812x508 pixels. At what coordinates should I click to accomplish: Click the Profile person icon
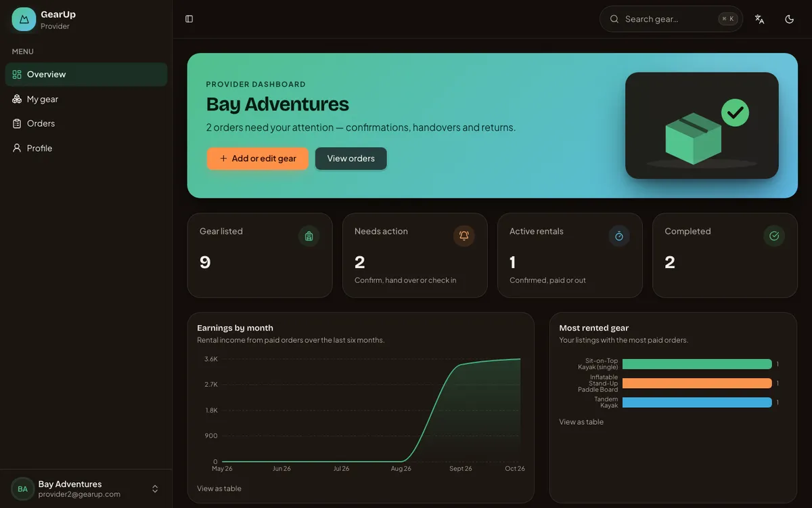click(x=17, y=148)
